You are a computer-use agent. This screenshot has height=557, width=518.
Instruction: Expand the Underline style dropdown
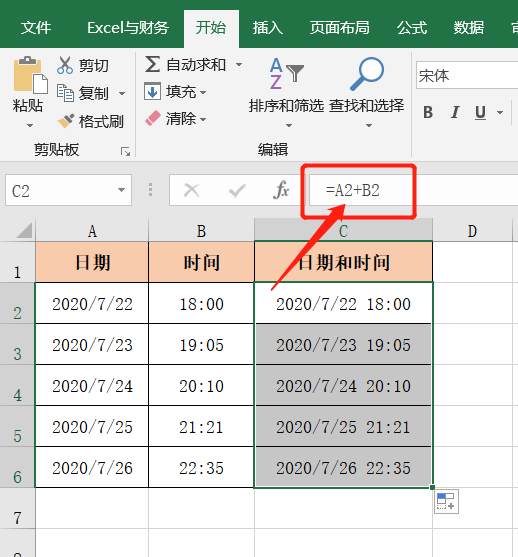pos(500,113)
